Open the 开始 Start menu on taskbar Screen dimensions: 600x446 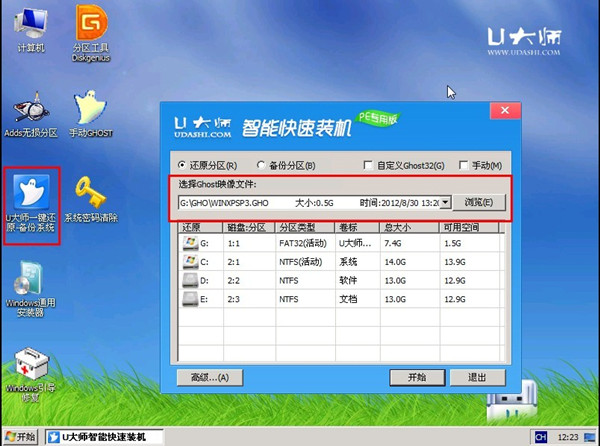(21, 436)
